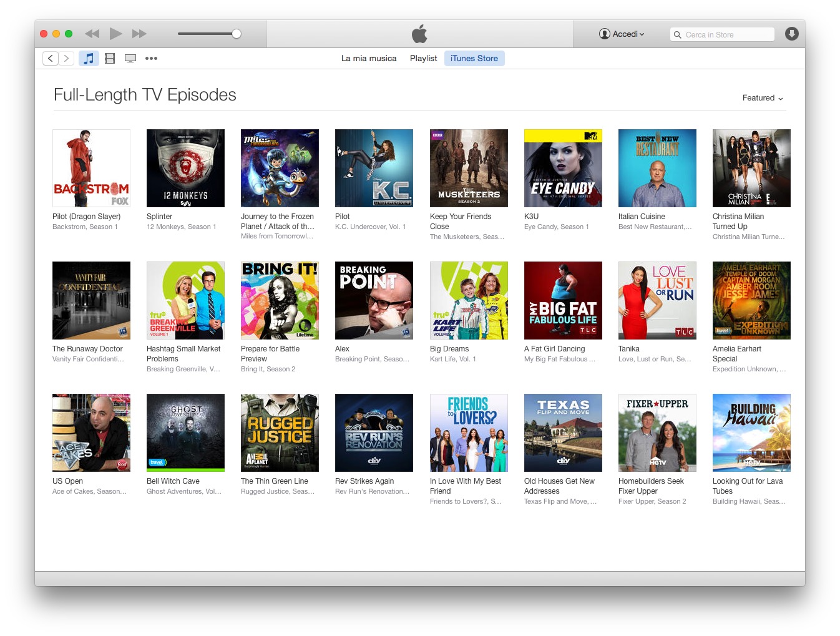Click the Hashtag Small Market Problems title
The height and width of the screenshot is (636, 840).
[183, 354]
